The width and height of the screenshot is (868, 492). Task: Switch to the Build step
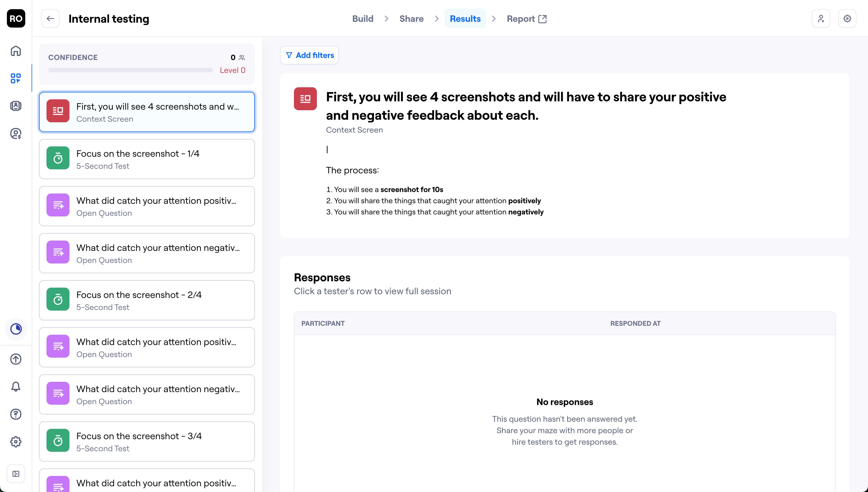pos(363,19)
